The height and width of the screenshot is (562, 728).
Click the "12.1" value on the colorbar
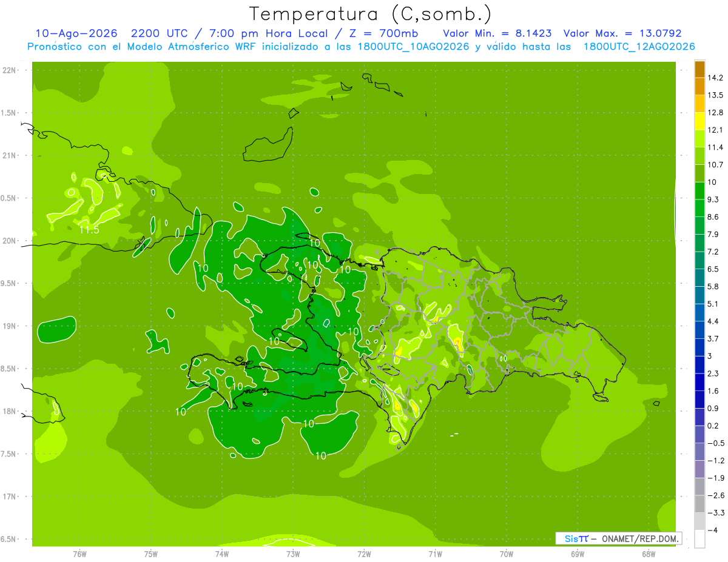point(715,130)
